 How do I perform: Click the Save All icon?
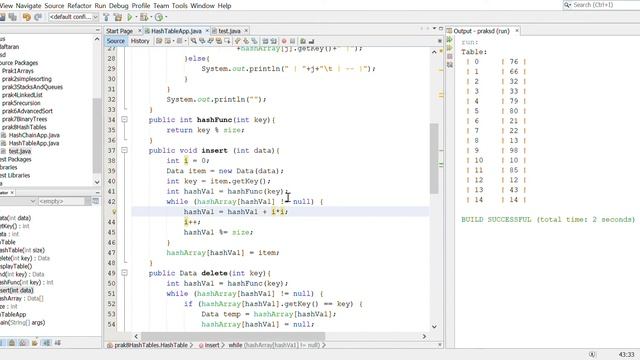point(13,17)
